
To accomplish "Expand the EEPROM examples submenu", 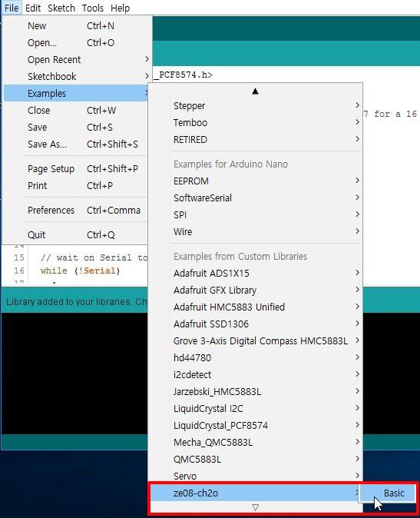I will click(x=256, y=181).
